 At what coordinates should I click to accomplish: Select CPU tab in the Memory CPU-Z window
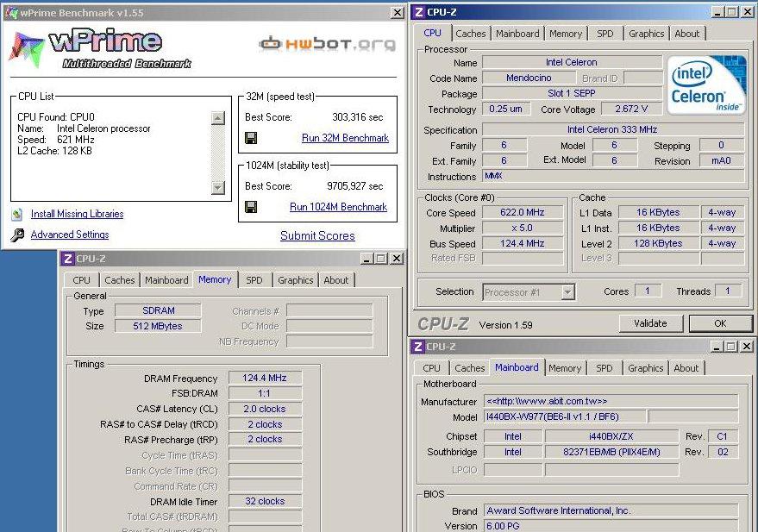81,280
